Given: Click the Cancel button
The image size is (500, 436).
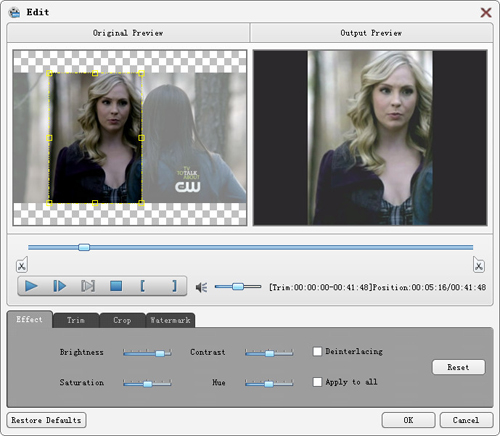Looking at the screenshot, I should [466, 420].
